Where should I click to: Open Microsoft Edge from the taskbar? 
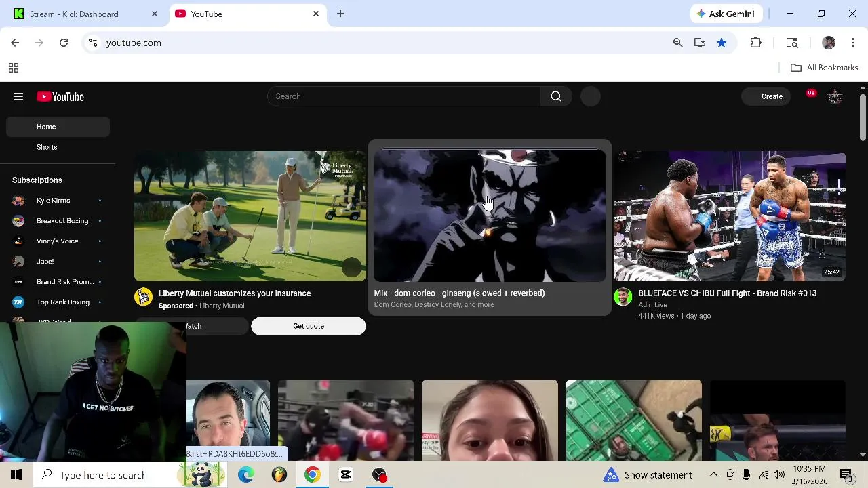click(245, 475)
